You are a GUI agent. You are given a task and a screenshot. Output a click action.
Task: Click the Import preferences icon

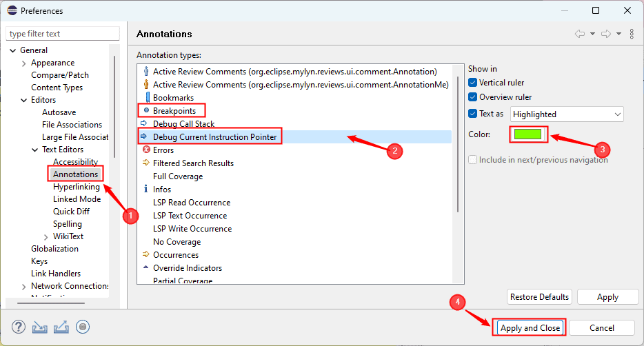40,327
